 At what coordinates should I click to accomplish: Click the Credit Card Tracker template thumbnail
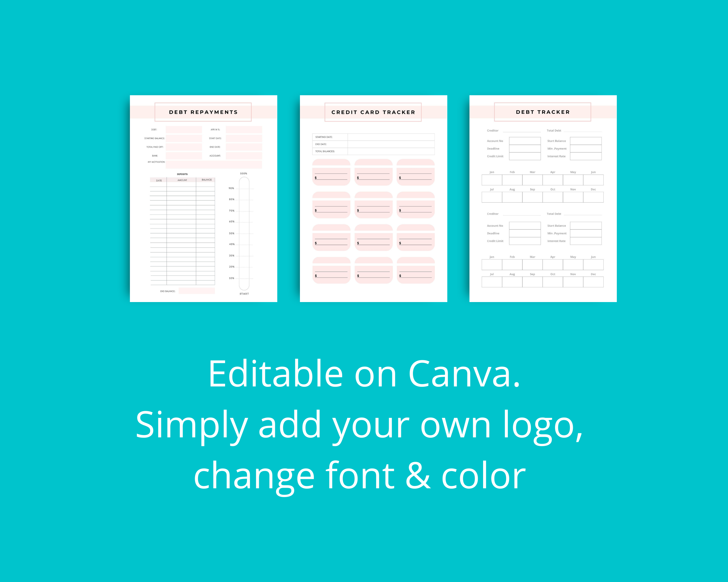point(364,196)
